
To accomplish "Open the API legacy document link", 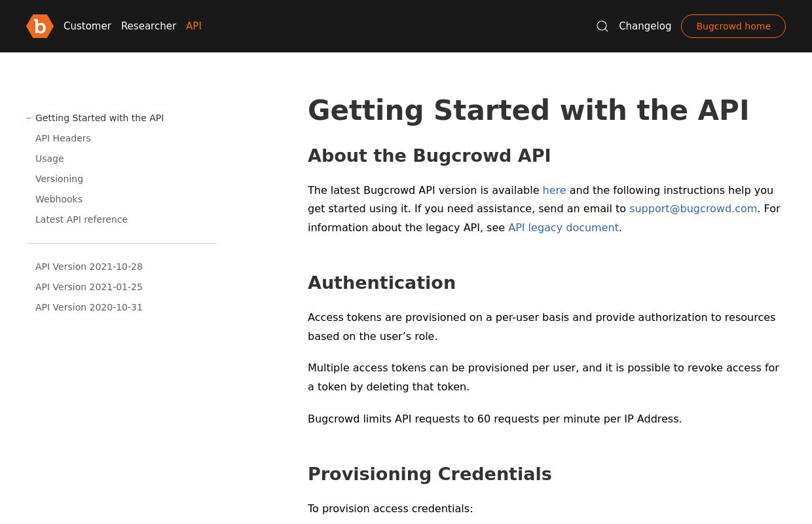I will (x=563, y=227).
